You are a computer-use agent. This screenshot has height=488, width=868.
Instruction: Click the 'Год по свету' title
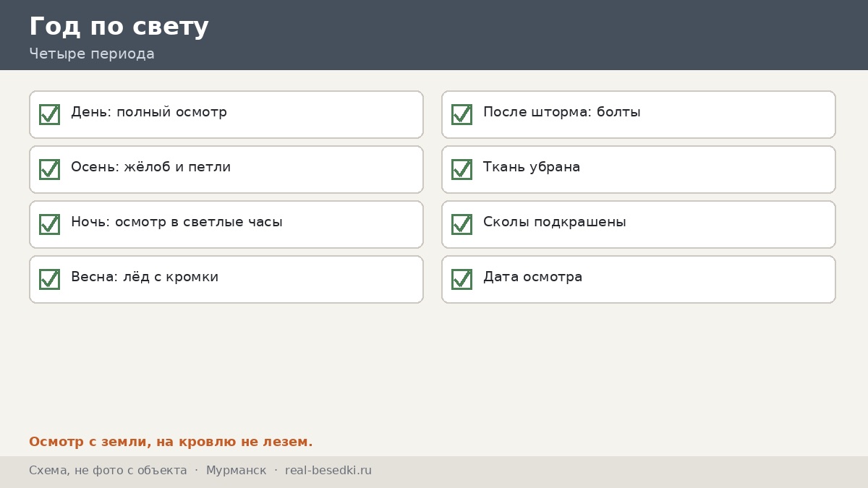[119, 27]
